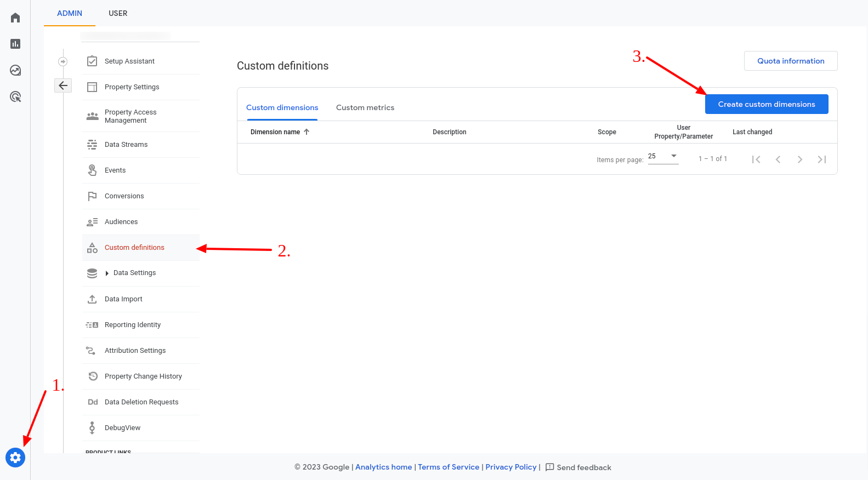This screenshot has height=480, width=868.
Task: Expand the Data Settings section
Action: (x=107, y=273)
